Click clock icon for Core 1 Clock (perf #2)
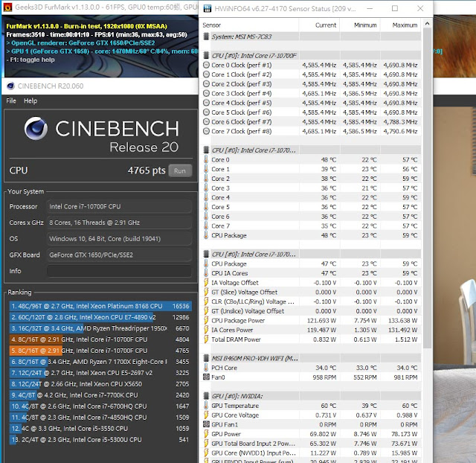The width and height of the screenshot is (476, 463). pos(206,74)
